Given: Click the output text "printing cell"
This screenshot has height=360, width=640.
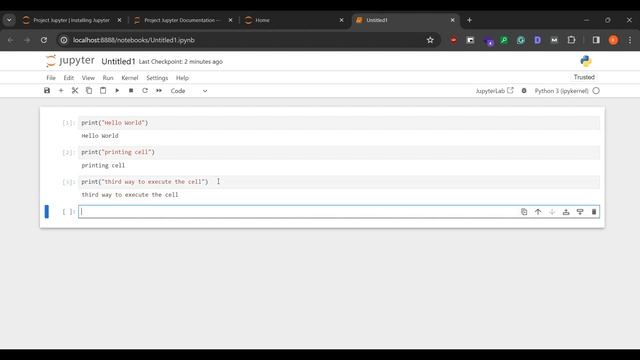Looking at the screenshot, I should tap(103, 165).
